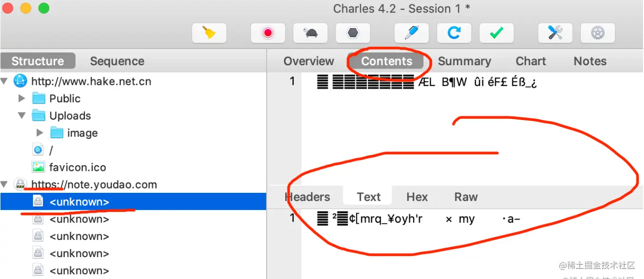
Task: Open the Tools wrench icon
Action: (555, 33)
